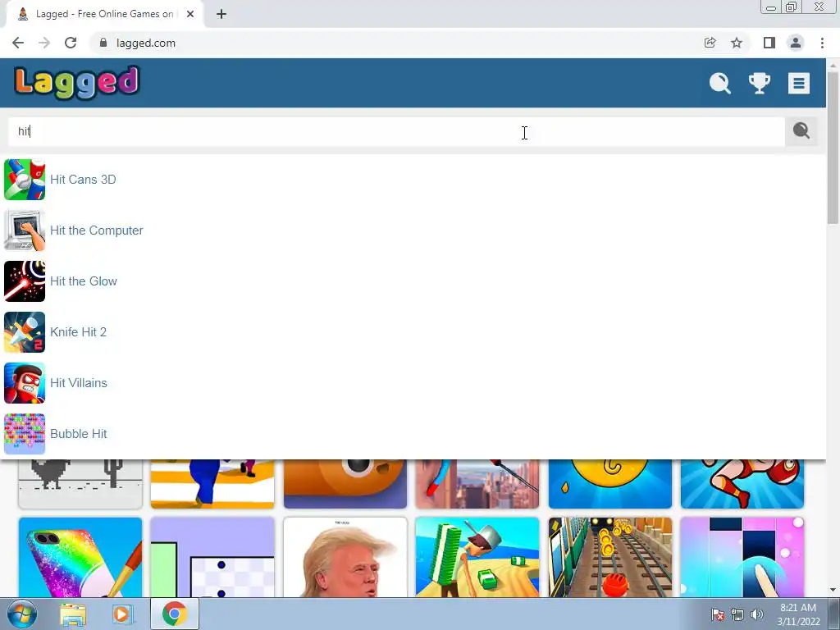The width and height of the screenshot is (840, 630).
Task: Toggle the browser side panel icon
Action: click(769, 43)
